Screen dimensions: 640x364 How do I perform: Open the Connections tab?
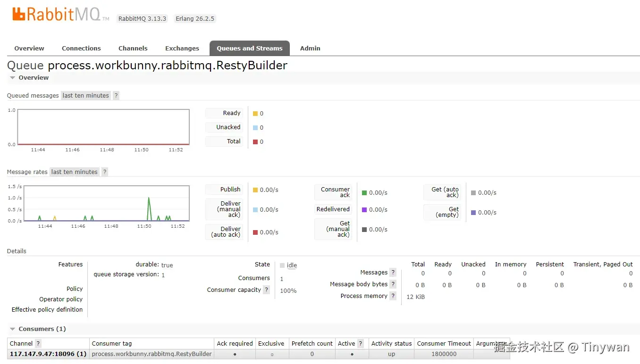(x=81, y=48)
